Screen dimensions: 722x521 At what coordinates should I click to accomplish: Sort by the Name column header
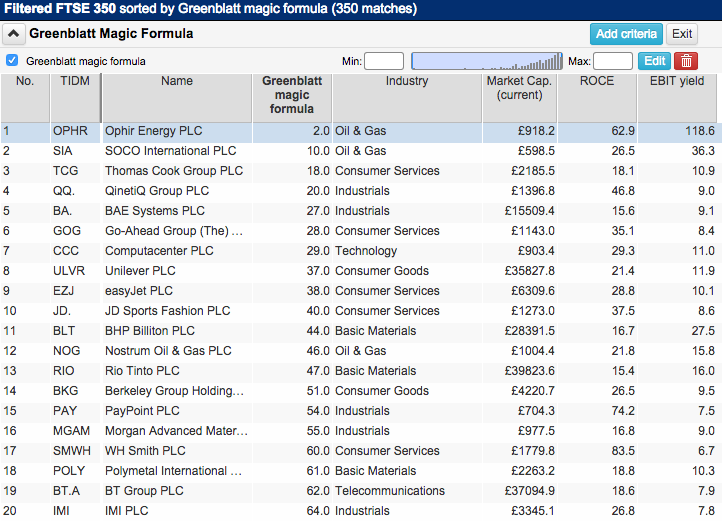pos(177,98)
